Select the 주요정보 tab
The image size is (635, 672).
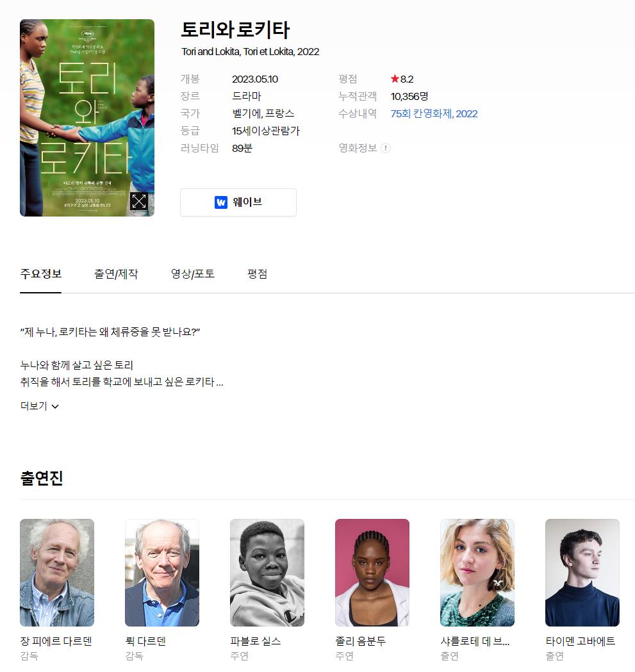pyautogui.click(x=41, y=274)
